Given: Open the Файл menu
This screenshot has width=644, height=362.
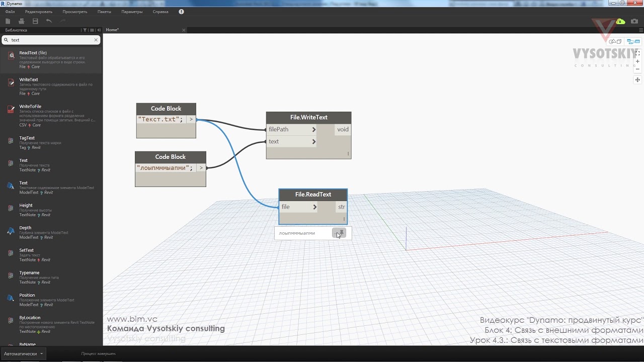Looking at the screenshot, I should pyautogui.click(x=10, y=12).
